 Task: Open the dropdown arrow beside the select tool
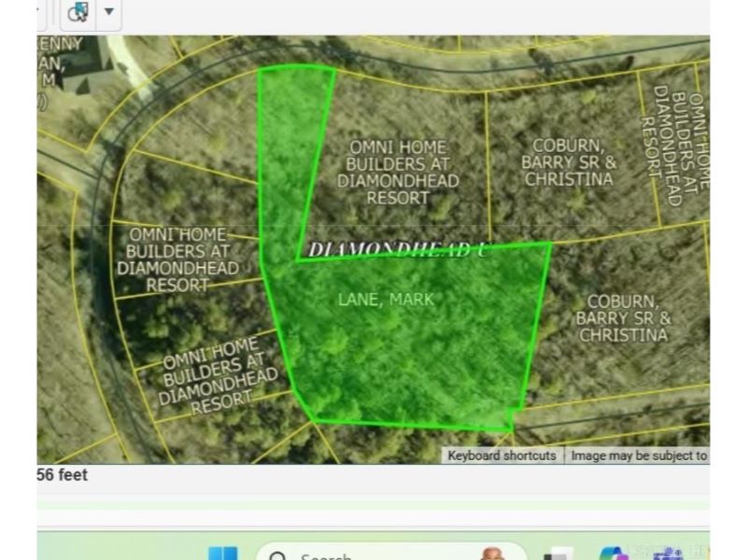109,12
